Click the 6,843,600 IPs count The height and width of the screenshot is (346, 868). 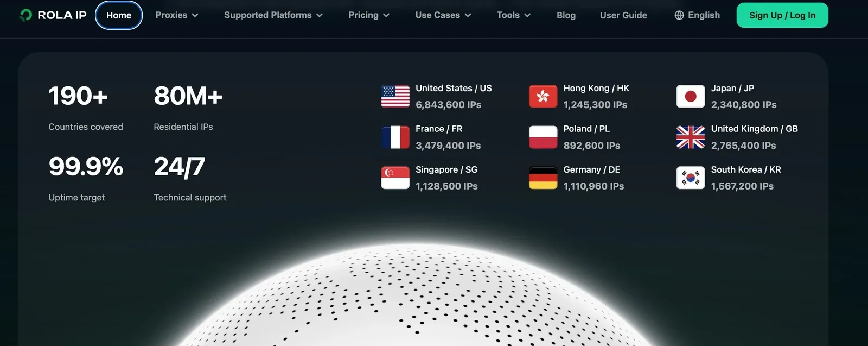pos(448,105)
